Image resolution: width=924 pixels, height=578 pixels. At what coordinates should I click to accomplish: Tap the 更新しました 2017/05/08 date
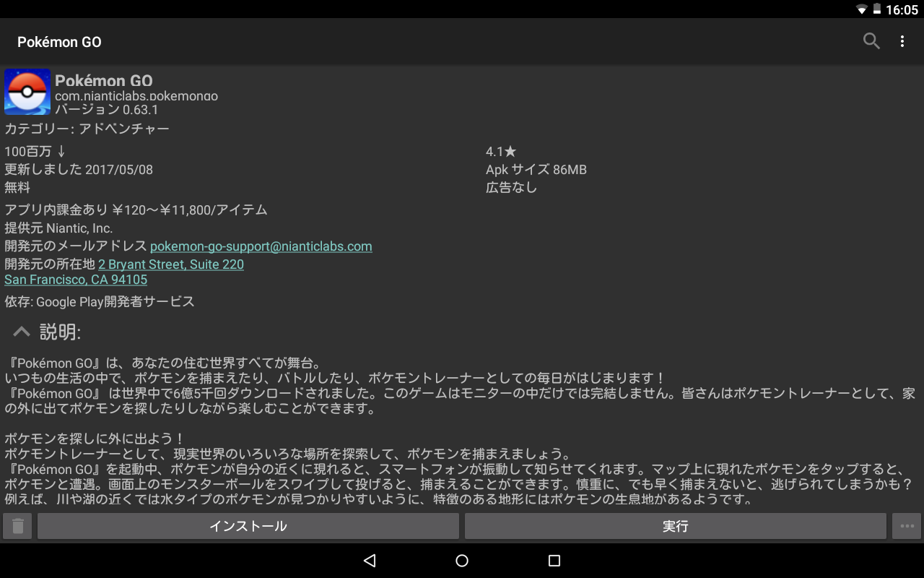coord(79,170)
